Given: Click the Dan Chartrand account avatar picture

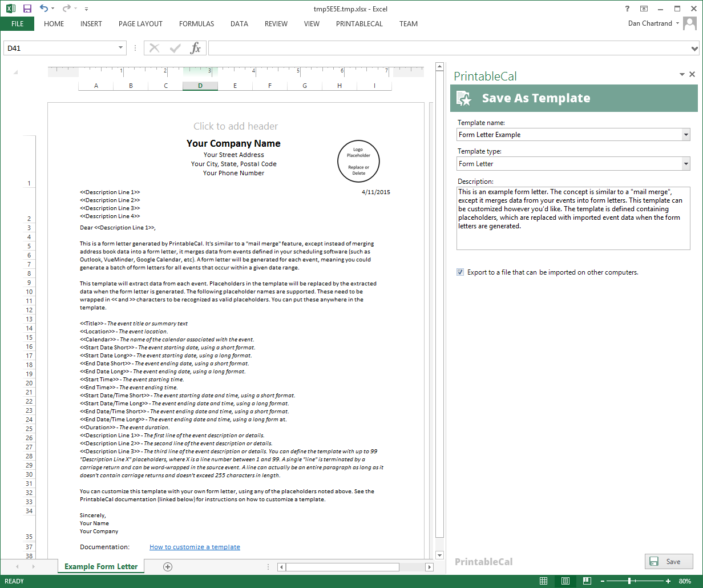Looking at the screenshot, I should (x=690, y=23).
